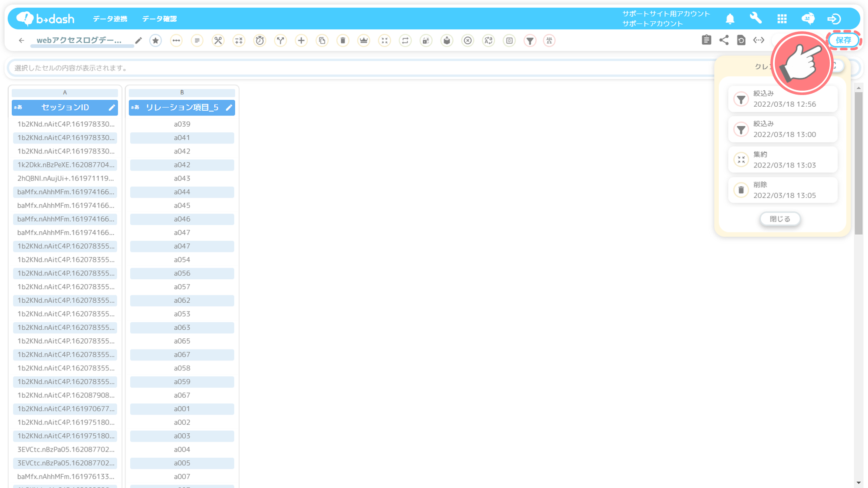Select the 絞込み 13:00 history entry

click(783, 129)
